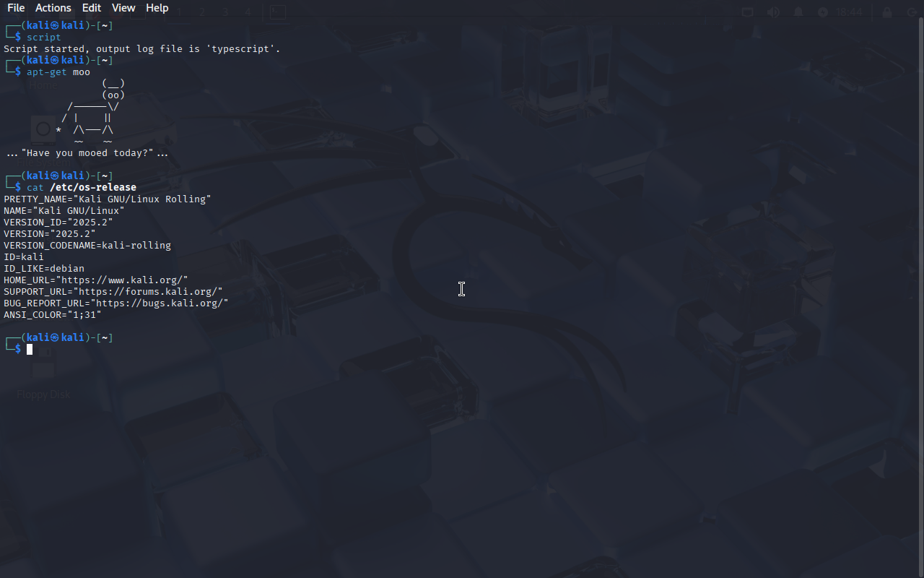Click the faint volume speaker icon in panel
This screenshot has height=578, width=924.
coord(773,12)
